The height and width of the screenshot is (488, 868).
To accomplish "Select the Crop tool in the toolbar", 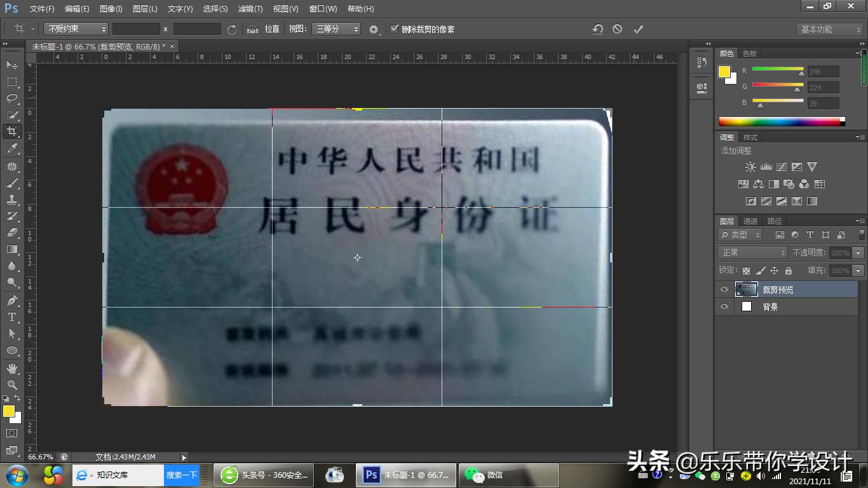I will 13,132.
